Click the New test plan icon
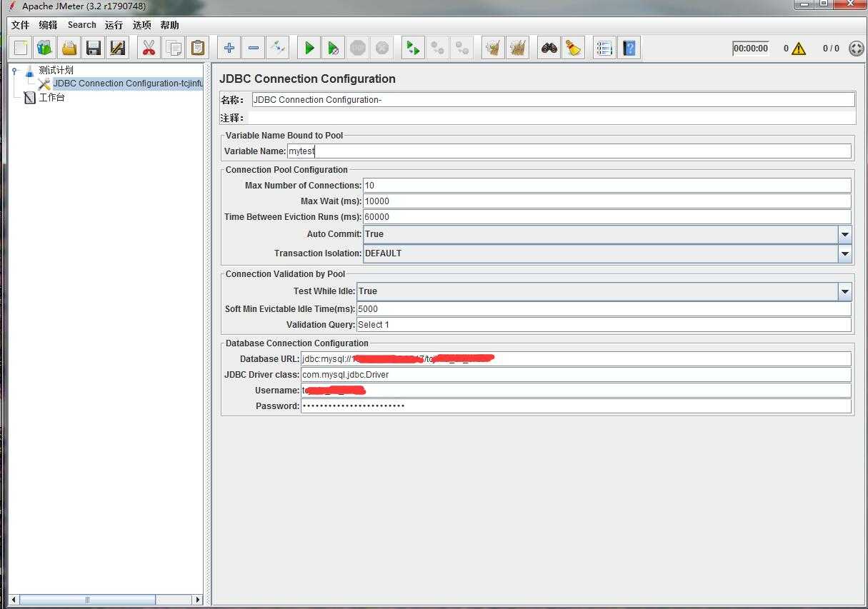The image size is (868, 609). tap(21, 48)
